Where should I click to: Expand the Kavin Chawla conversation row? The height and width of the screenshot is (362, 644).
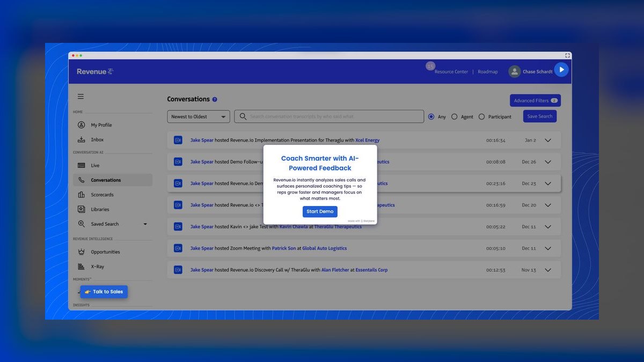(548, 227)
